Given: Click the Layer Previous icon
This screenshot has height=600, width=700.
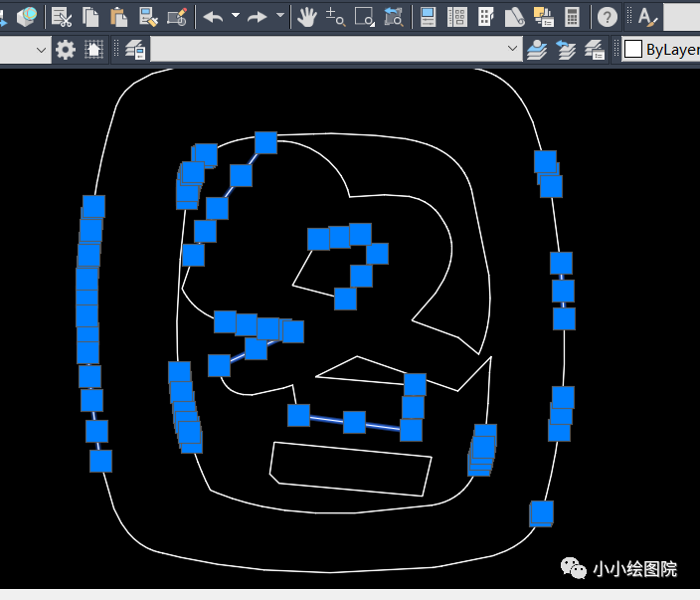Looking at the screenshot, I should pos(566,49).
